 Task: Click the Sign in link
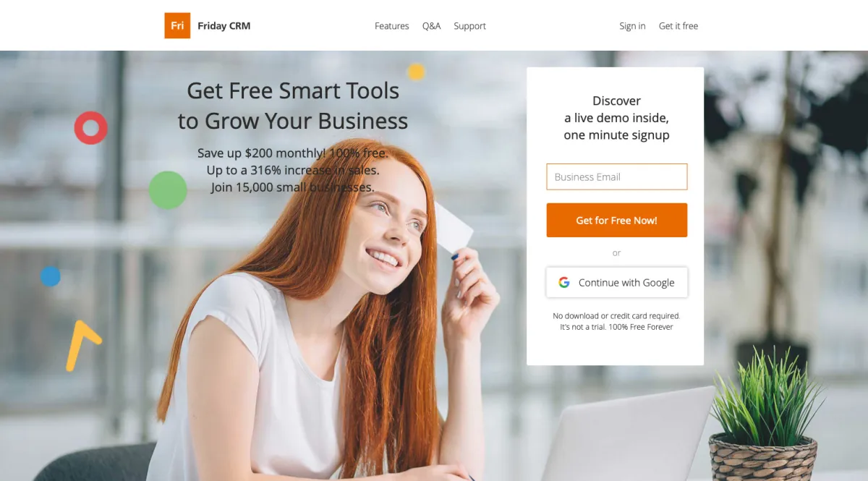632,26
